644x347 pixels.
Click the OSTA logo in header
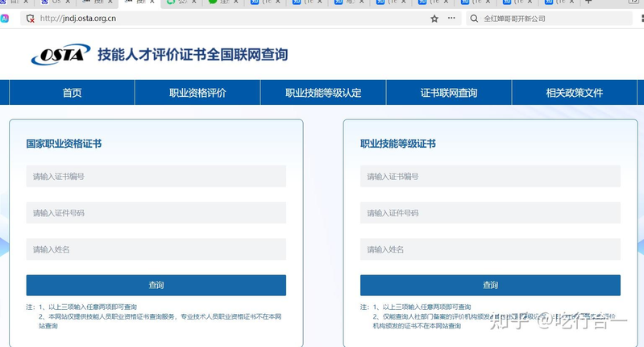tap(60, 55)
